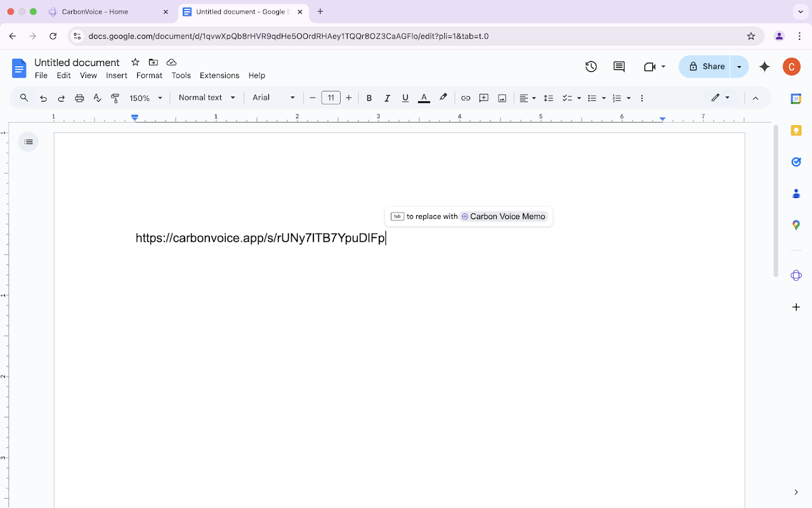The width and height of the screenshot is (812, 508).
Task: Open the Share quick actions dropdown
Action: point(740,67)
